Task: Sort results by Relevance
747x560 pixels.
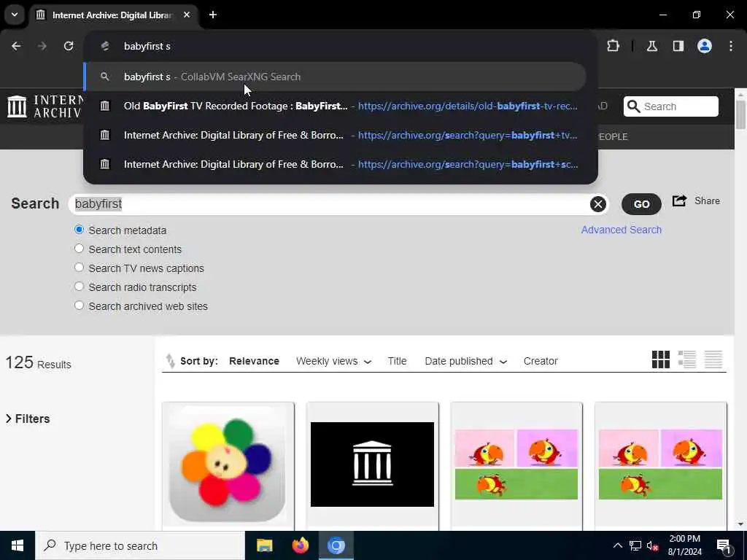Action: coord(254,361)
